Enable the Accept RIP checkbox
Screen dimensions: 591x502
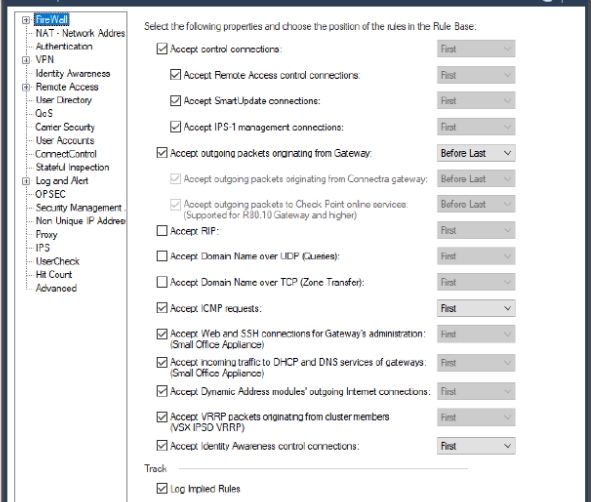[x=162, y=230]
